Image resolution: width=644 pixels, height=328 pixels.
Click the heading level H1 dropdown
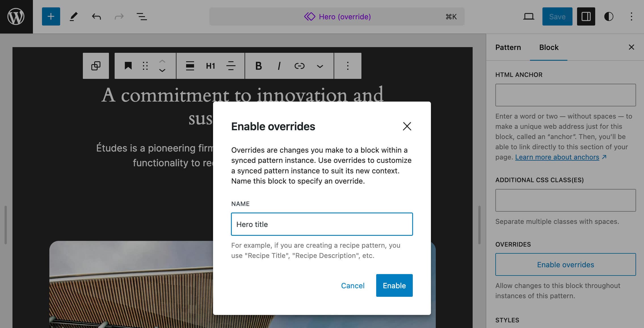pos(210,66)
